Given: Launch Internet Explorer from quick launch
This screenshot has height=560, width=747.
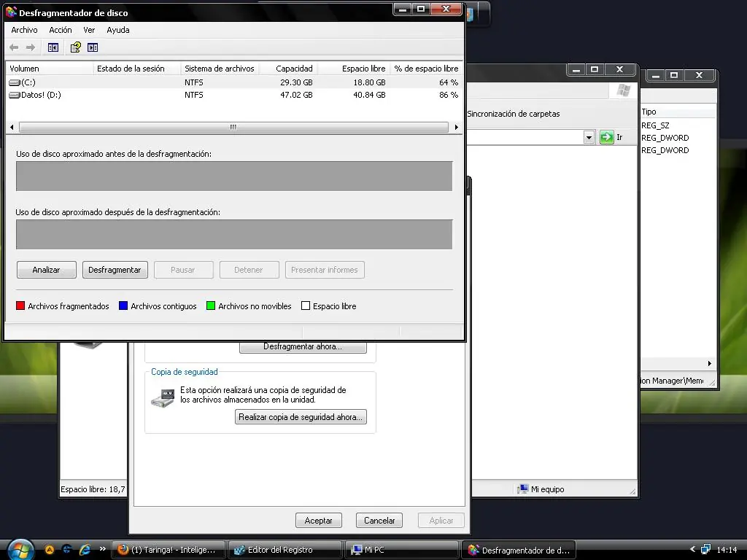Looking at the screenshot, I should [x=85, y=549].
